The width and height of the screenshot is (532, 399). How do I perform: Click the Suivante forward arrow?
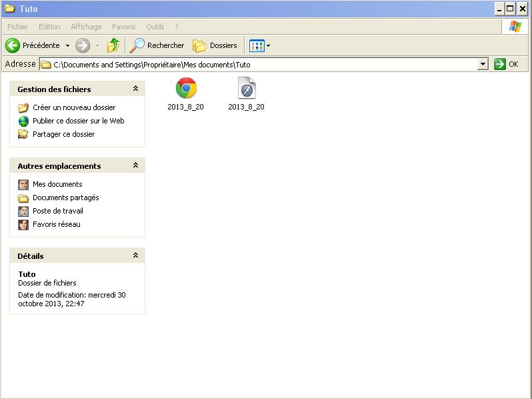coord(83,45)
